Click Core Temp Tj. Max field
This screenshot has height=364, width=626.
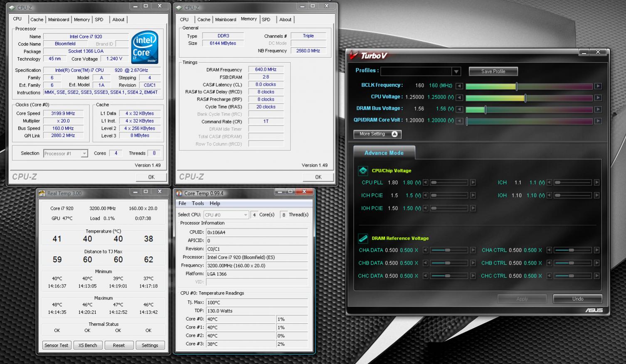pos(257,303)
